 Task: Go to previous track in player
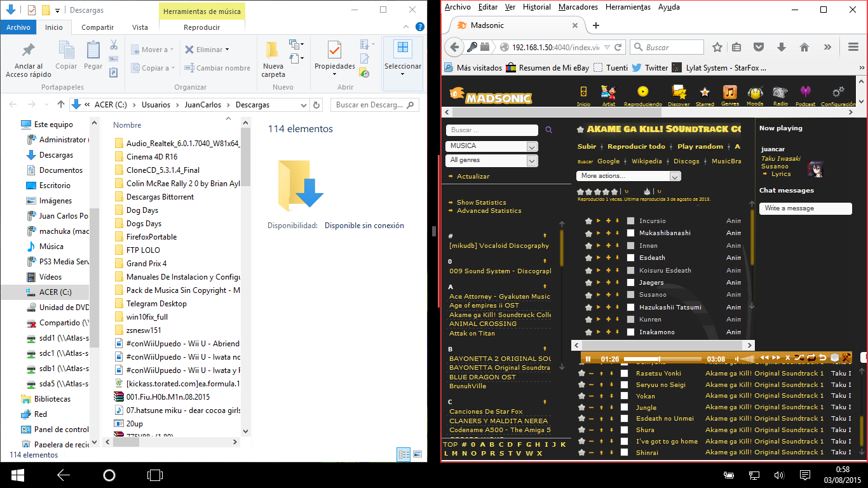tap(764, 358)
